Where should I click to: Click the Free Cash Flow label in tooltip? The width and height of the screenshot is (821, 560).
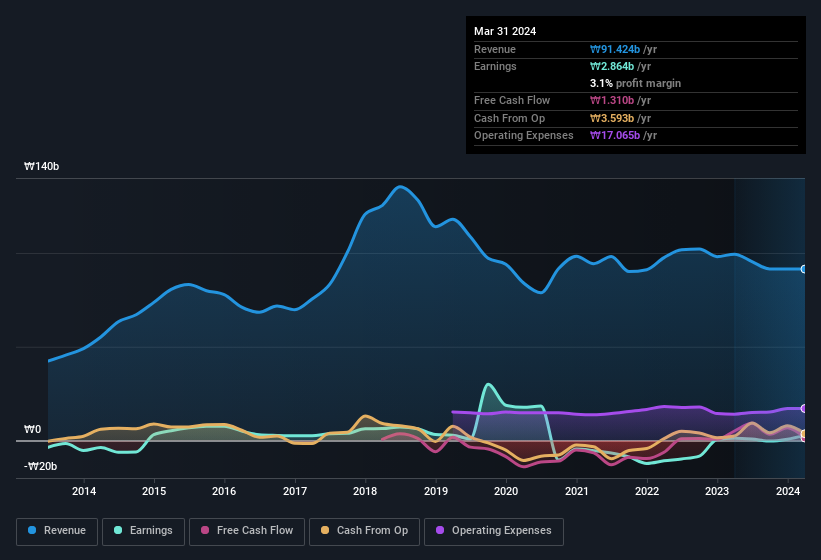tap(512, 100)
